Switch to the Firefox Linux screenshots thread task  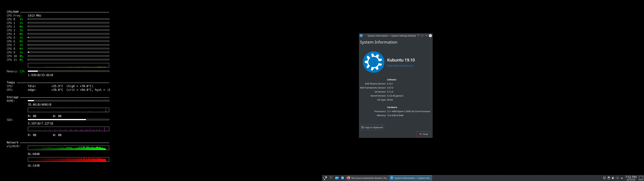(367, 178)
